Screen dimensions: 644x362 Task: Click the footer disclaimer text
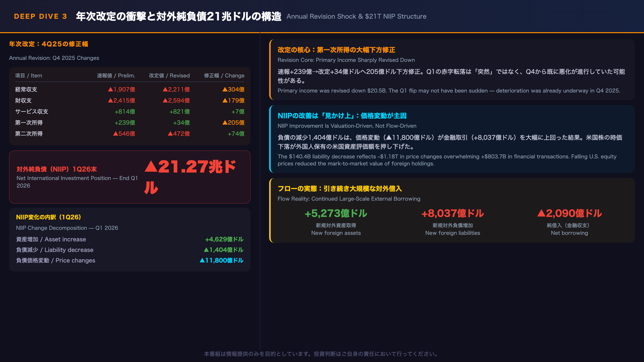tap(322, 354)
